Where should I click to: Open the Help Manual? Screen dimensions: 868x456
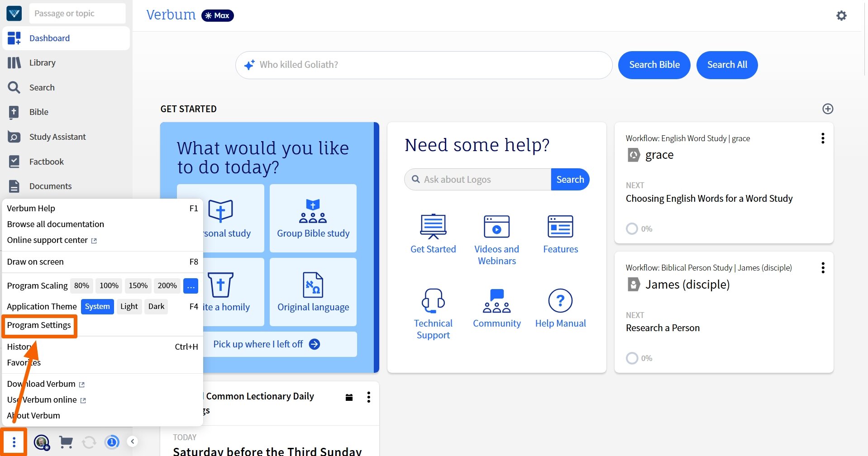pos(561,308)
